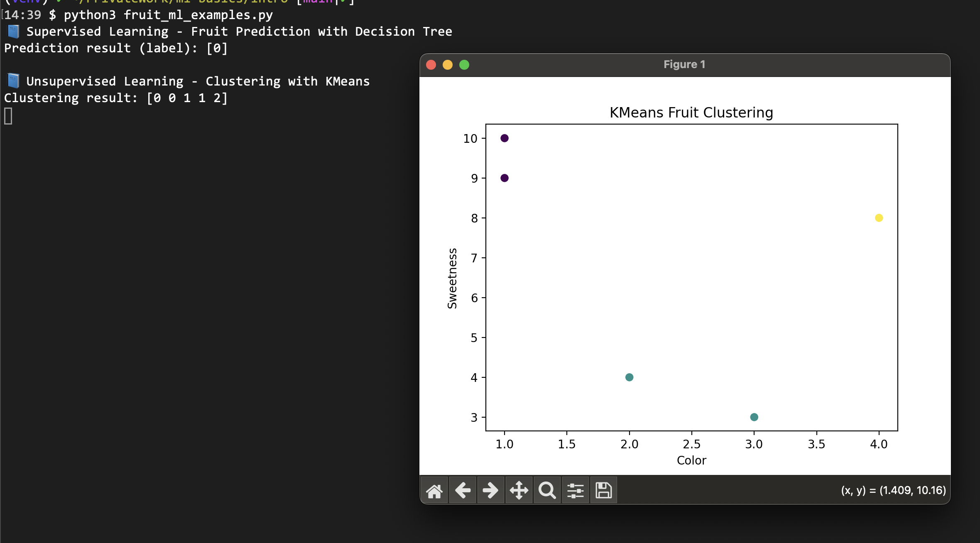
Task: Click the Save figure floppy icon
Action: [x=603, y=491]
